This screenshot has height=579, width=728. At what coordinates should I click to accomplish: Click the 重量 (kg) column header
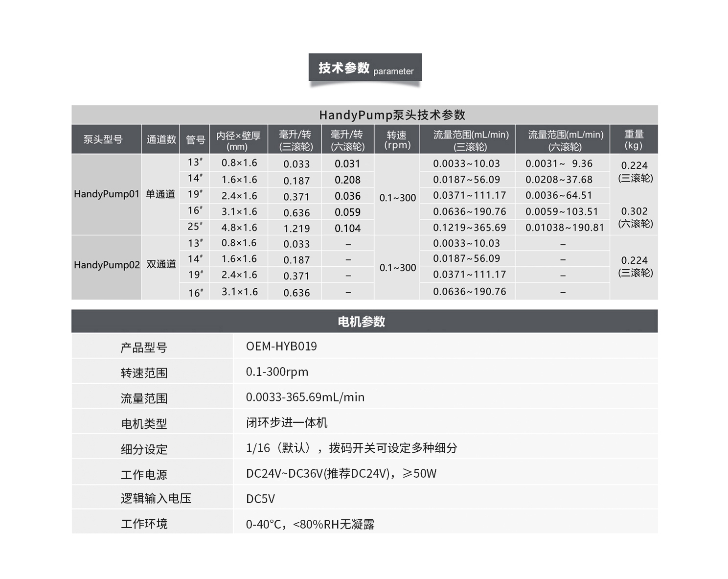(x=634, y=139)
